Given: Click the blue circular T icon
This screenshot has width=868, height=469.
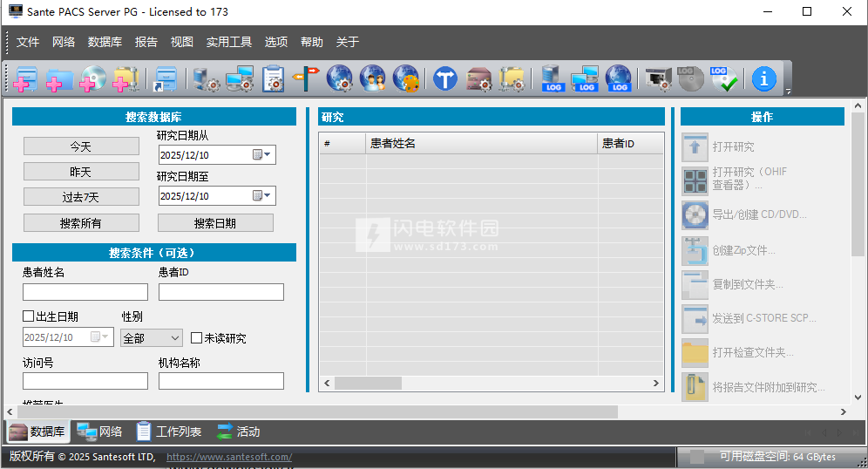Looking at the screenshot, I should pyautogui.click(x=445, y=79).
